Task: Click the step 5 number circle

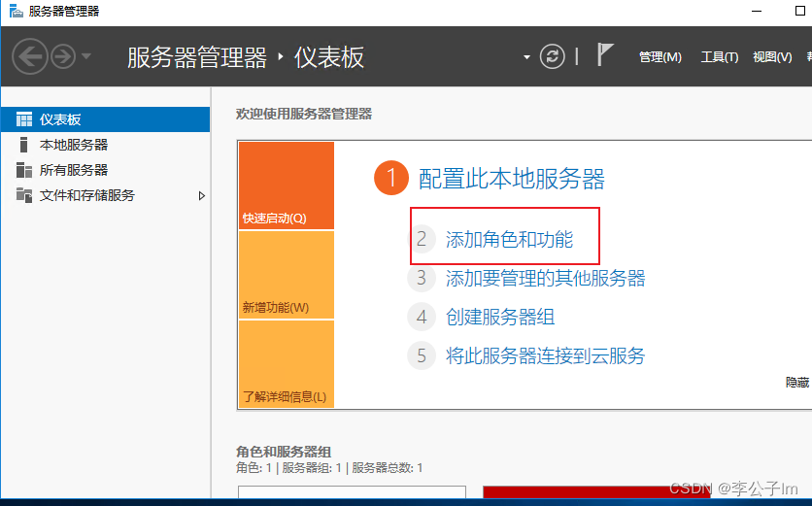Action: pyautogui.click(x=422, y=355)
